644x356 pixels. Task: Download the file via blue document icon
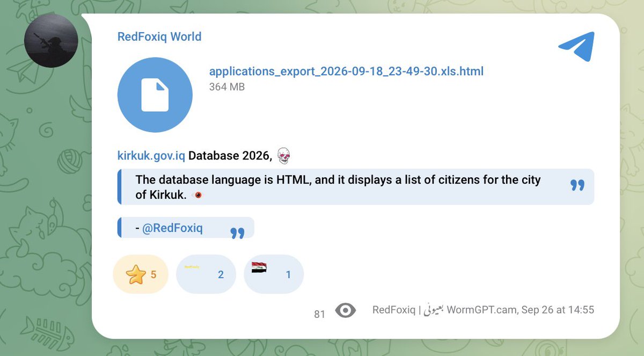click(x=155, y=95)
